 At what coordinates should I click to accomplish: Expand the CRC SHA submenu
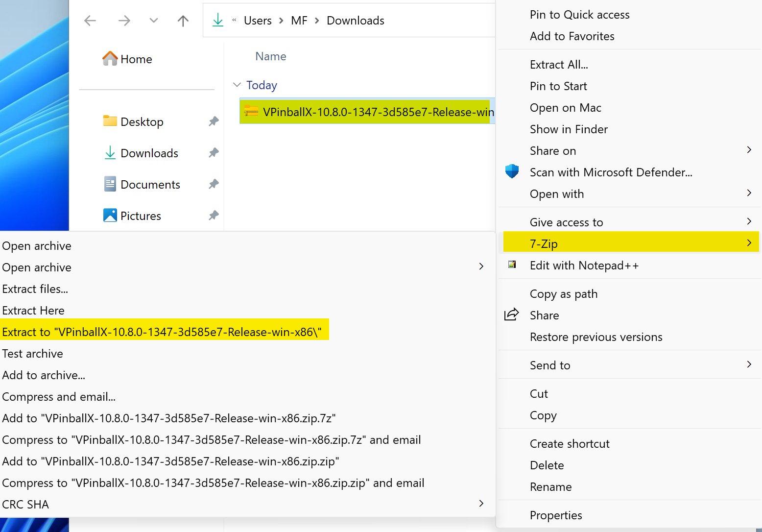480,504
